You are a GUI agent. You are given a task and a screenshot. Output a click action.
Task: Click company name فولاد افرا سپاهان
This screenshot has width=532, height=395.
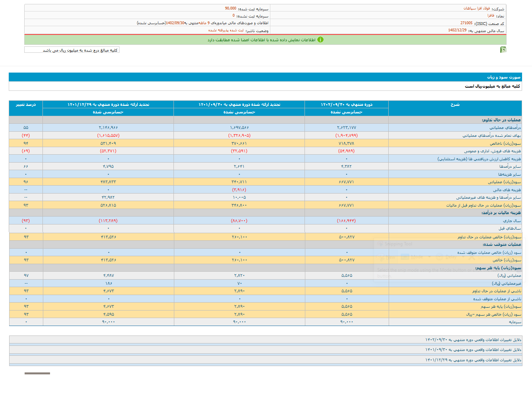click(x=476, y=8)
